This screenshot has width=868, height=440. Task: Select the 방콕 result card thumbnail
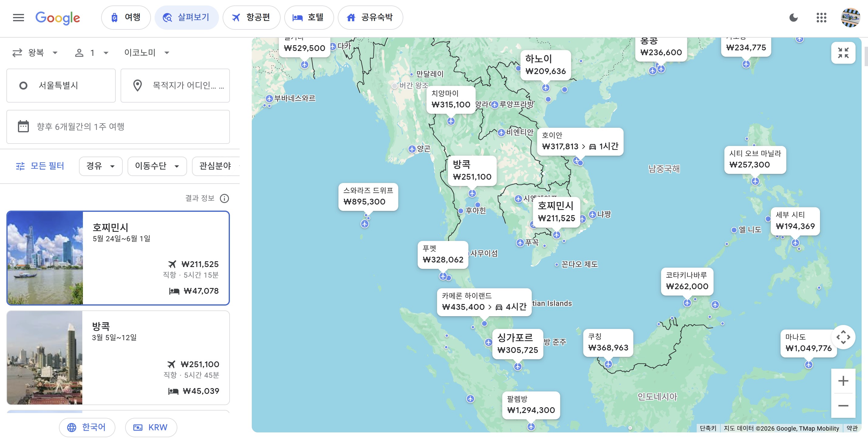tap(44, 357)
